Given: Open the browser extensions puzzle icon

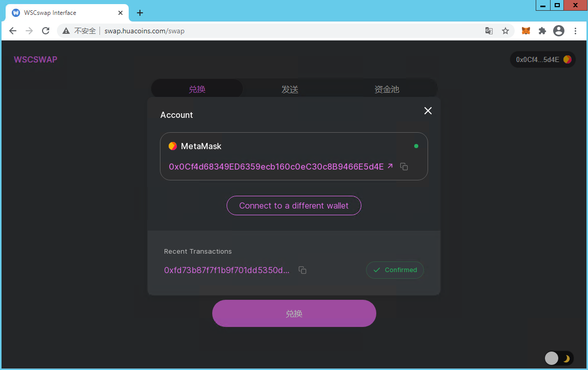Looking at the screenshot, I should pyautogui.click(x=542, y=31).
